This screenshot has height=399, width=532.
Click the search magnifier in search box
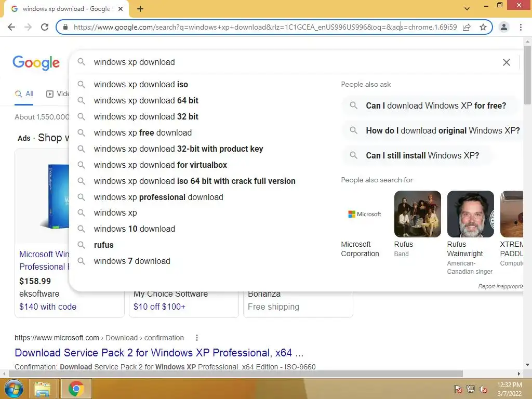[x=81, y=62]
